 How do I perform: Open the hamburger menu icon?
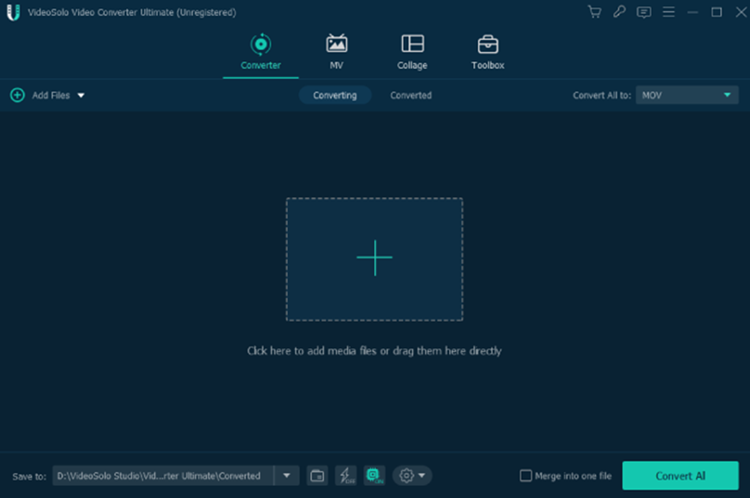coord(669,12)
